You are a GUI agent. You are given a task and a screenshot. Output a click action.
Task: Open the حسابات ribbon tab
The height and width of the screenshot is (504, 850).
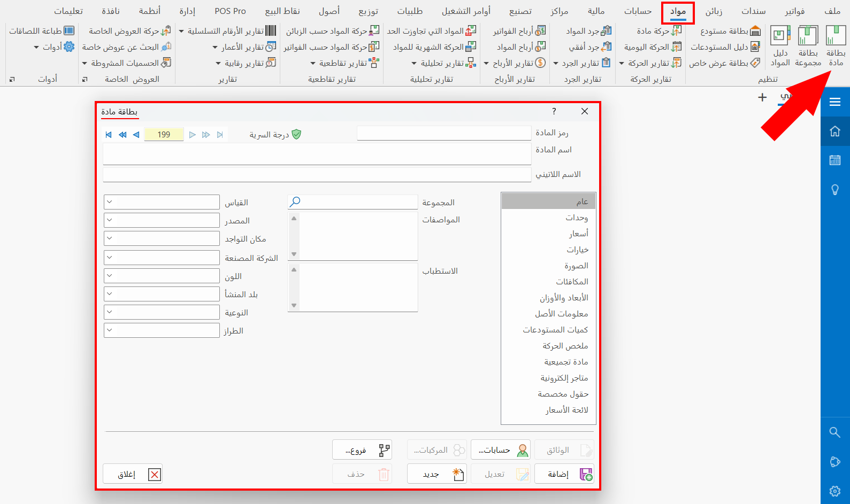[x=638, y=11]
